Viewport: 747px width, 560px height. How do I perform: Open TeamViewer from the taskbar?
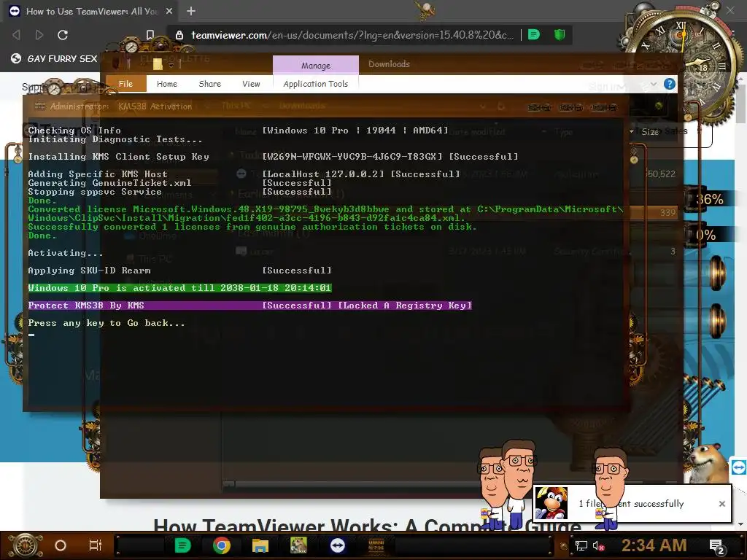click(x=337, y=545)
